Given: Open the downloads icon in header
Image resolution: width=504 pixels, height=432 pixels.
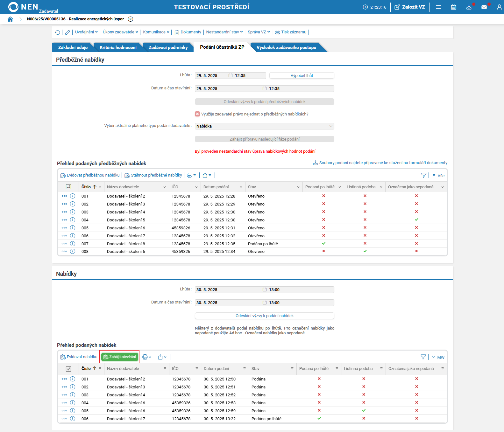Looking at the screenshot, I should pos(469,7).
